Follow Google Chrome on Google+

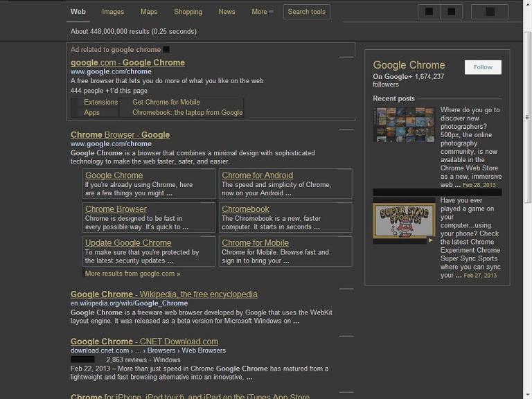pyautogui.click(x=483, y=67)
